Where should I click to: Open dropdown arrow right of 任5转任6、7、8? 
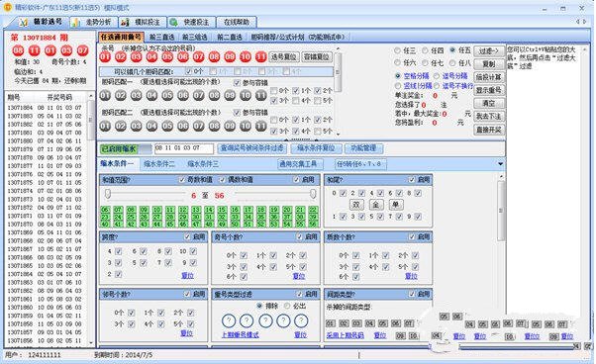click(x=501, y=164)
